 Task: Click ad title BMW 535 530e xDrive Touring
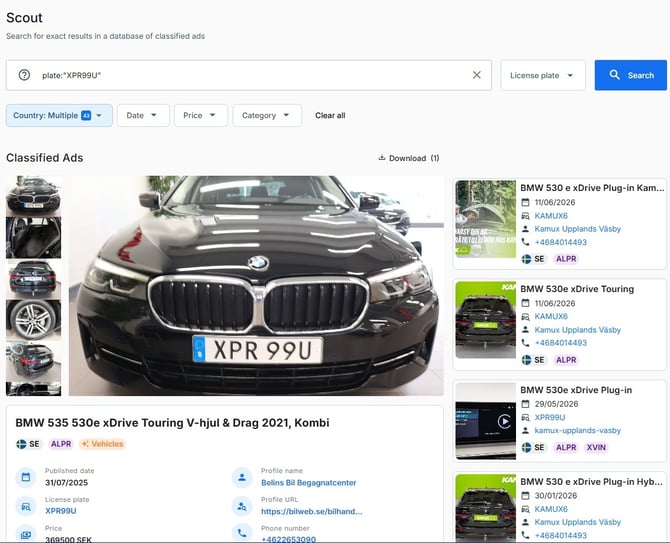point(172,423)
